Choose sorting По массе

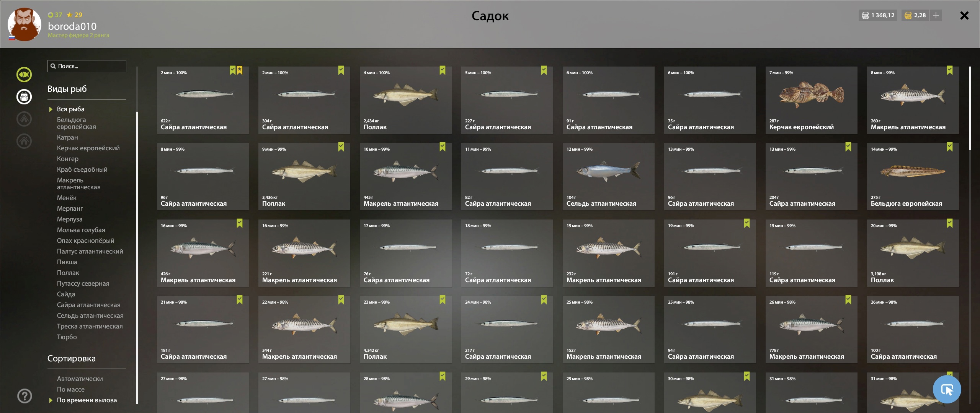coord(71,390)
